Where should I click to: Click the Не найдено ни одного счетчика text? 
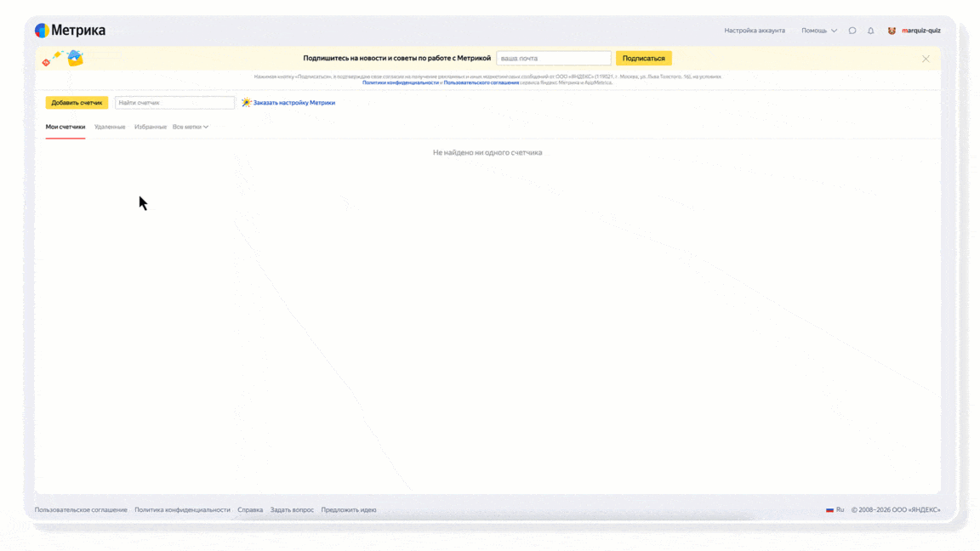(x=487, y=152)
